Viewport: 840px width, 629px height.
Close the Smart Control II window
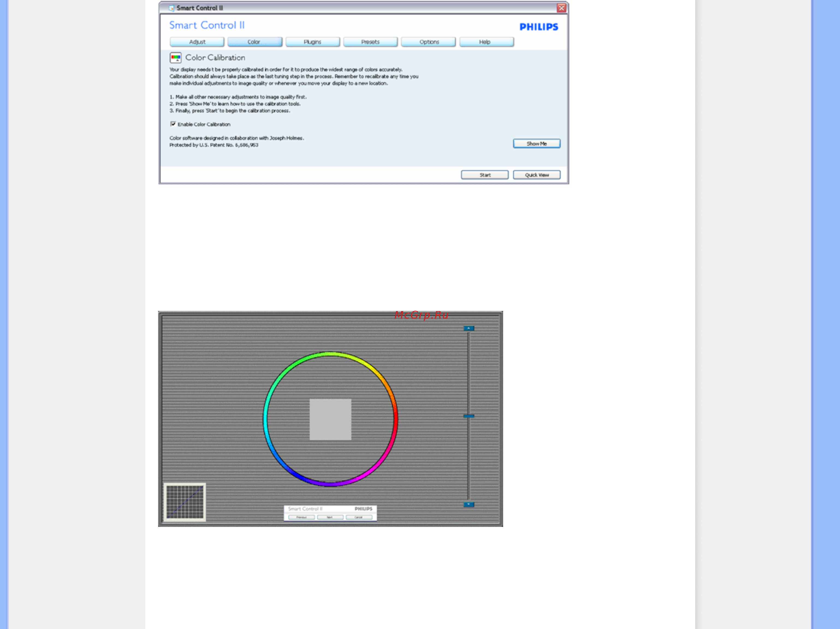tap(561, 8)
